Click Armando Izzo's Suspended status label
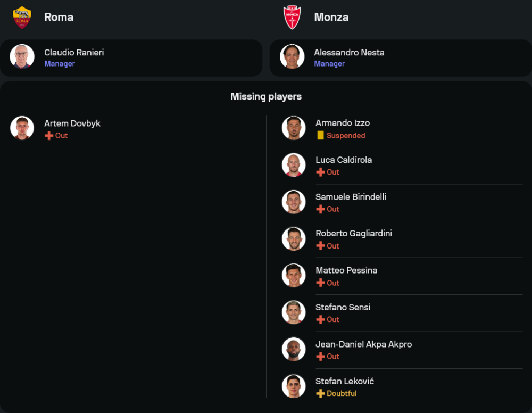Image resolution: width=532 pixels, height=413 pixels. (x=346, y=136)
